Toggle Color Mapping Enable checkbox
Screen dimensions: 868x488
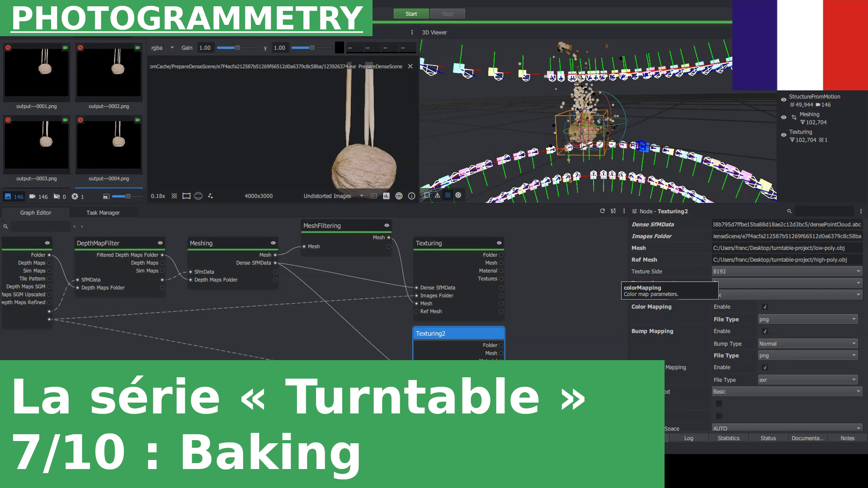pos(765,307)
